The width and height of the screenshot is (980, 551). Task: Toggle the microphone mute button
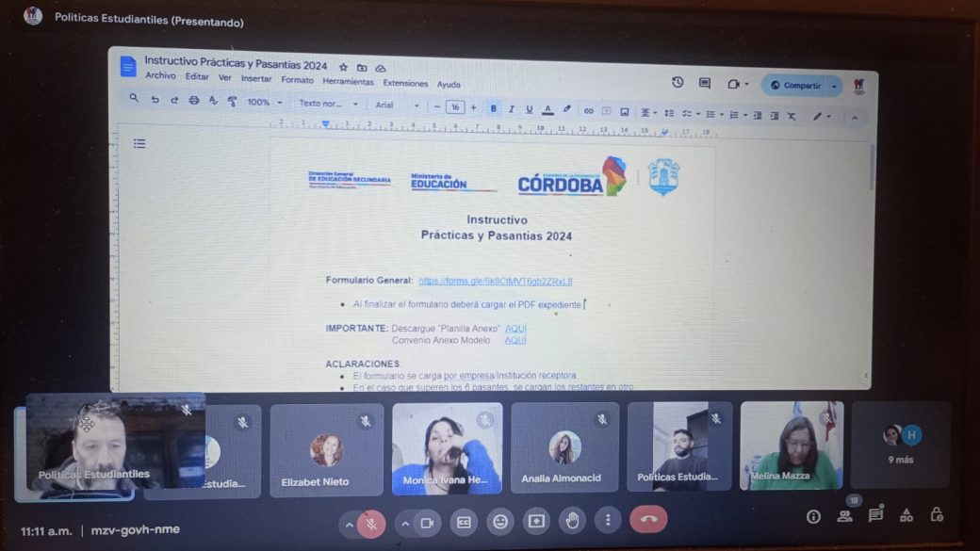point(371,524)
